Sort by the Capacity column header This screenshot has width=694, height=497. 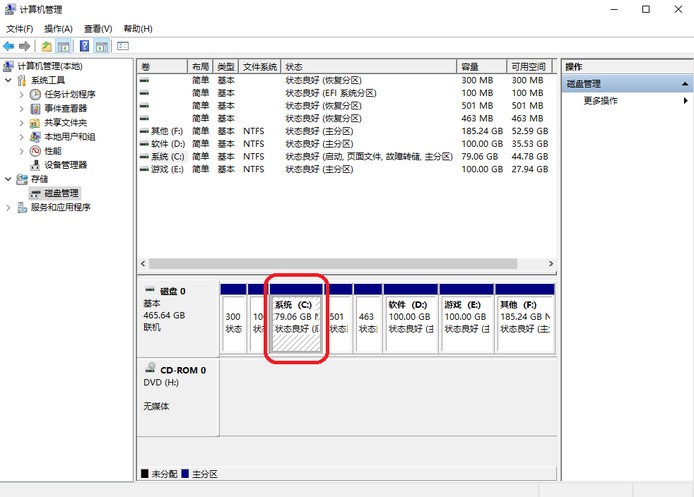pos(482,66)
